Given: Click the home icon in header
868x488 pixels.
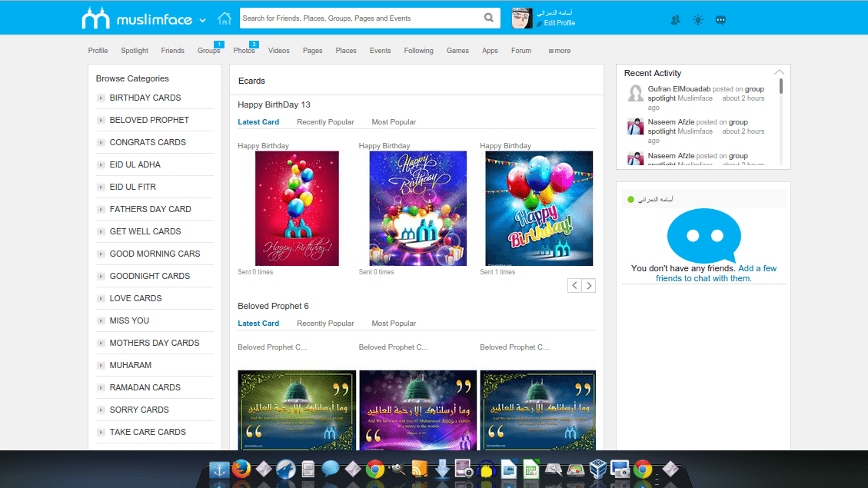Looking at the screenshot, I should click(x=224, y=18).
